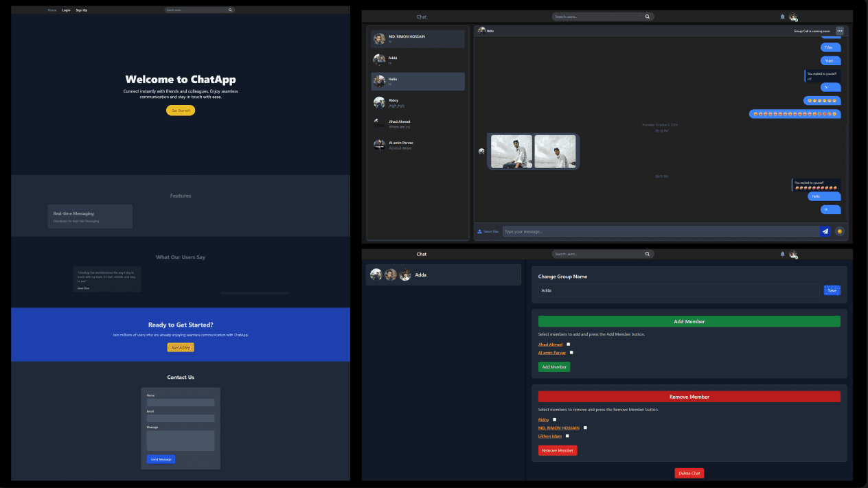Click the Name field in Contact Us form
Viewport: 868px width, 488px height.
click(181, 403)
